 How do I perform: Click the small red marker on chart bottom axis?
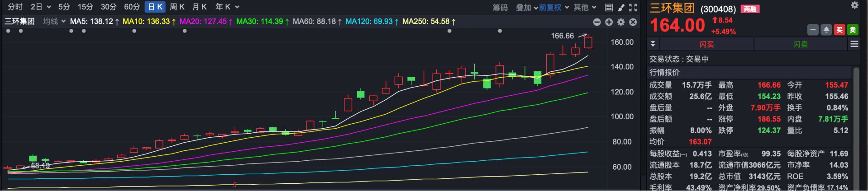pos(235,185)
